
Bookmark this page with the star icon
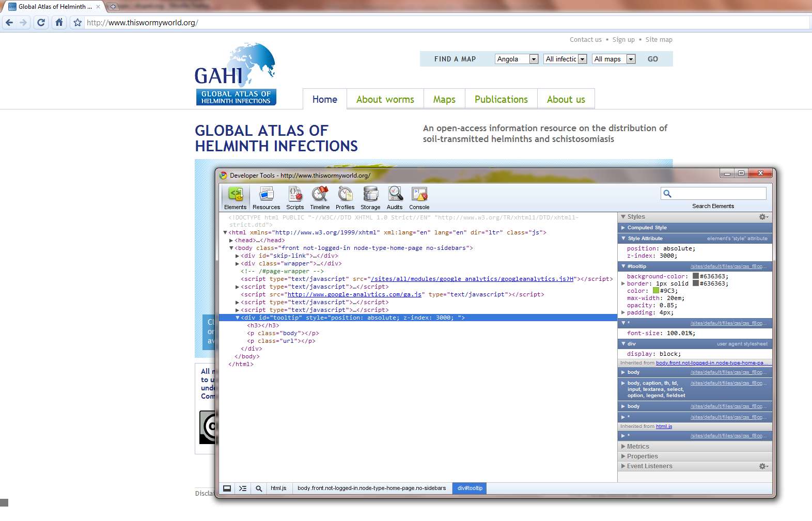(x=77, y=23)
